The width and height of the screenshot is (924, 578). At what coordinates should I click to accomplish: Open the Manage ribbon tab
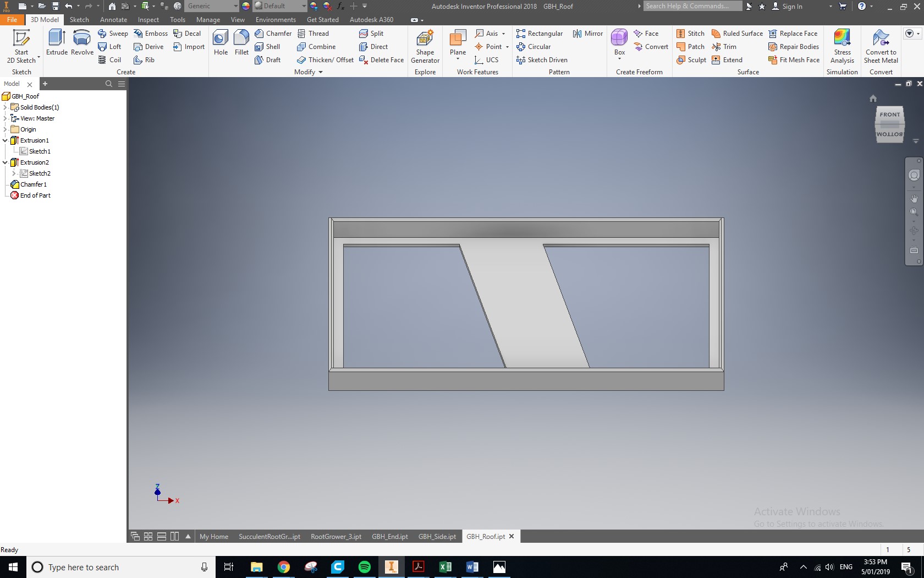208,20
